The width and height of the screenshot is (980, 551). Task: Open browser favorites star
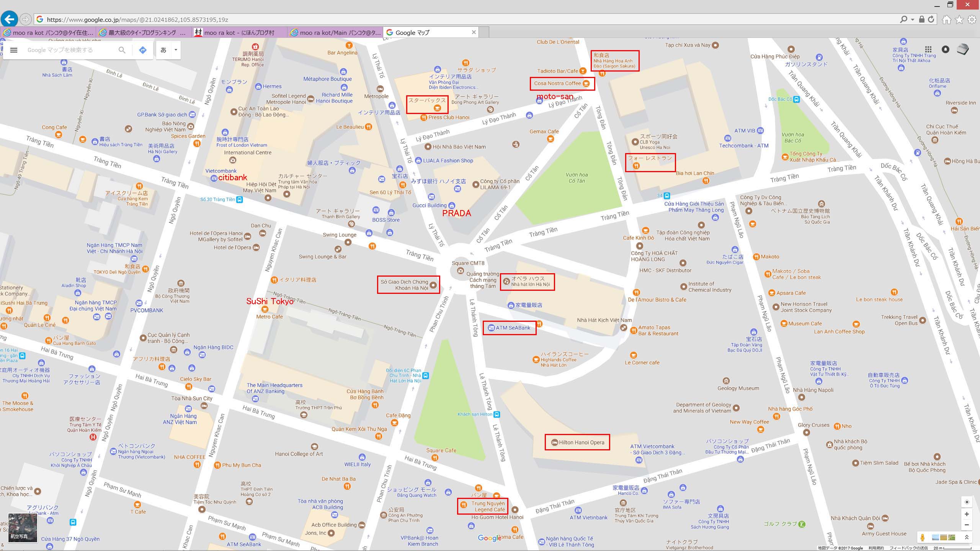[x=959, y=20]
